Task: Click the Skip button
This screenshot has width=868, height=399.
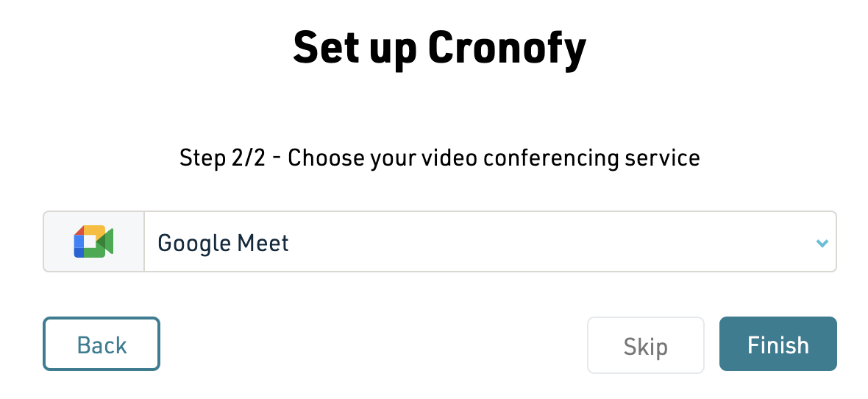Action: click(645, 345)
